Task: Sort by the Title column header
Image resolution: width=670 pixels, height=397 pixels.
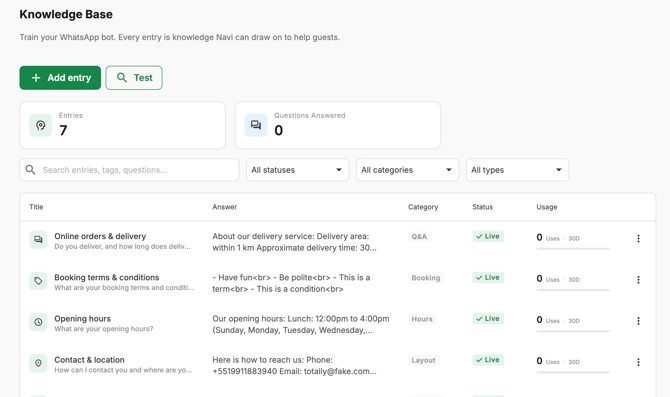Action: pyautogui.click(x=36, y=207)
